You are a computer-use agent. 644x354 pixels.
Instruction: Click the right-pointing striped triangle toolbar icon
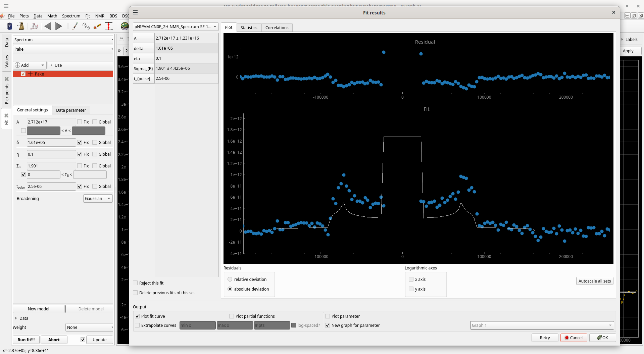click(58, 26)
